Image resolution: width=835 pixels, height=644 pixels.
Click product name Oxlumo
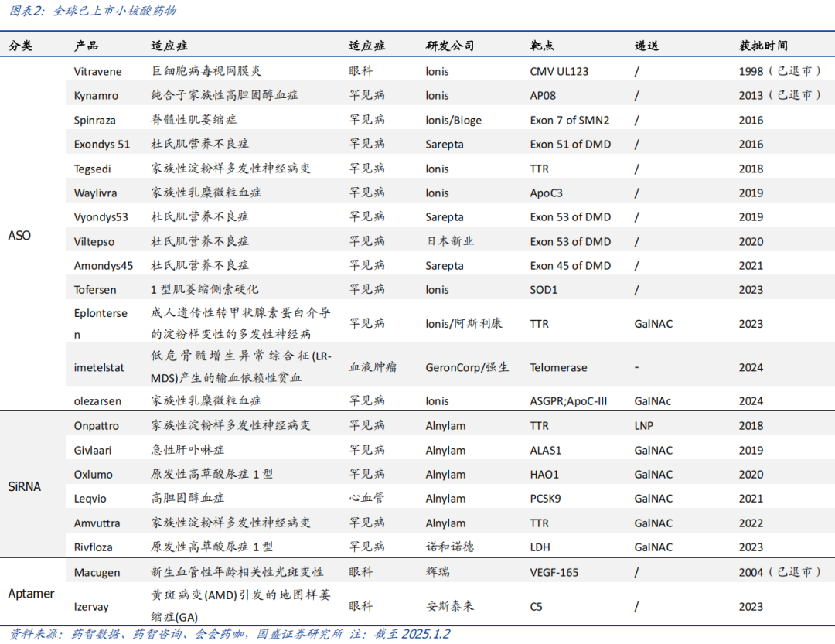[x=94, y=475]
